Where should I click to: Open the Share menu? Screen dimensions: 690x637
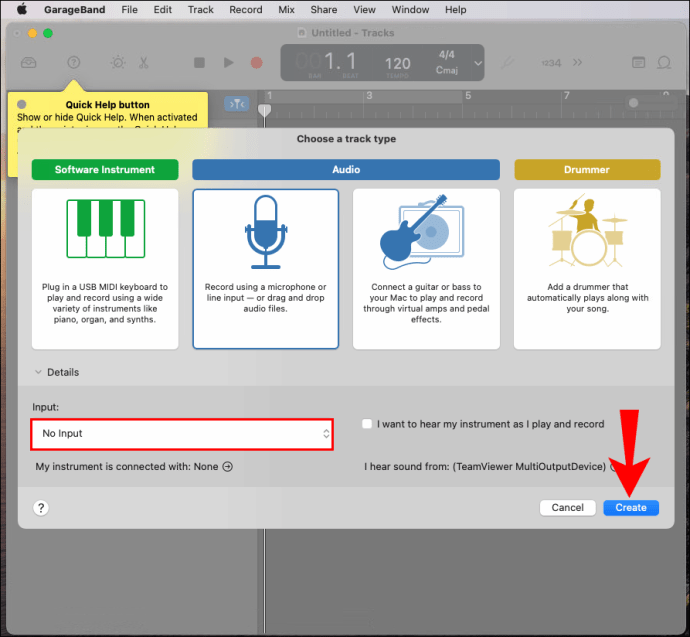pyautogui.click(x=323, y=10)
